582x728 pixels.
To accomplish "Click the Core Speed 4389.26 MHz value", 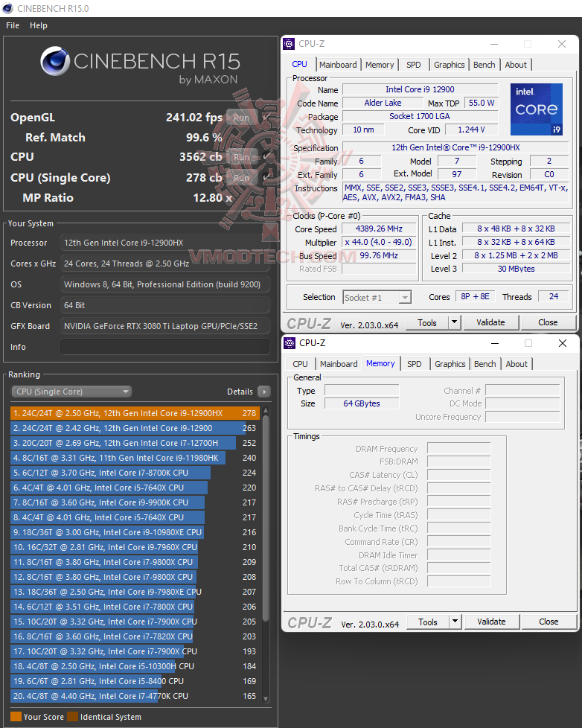I will click(379, 229).
